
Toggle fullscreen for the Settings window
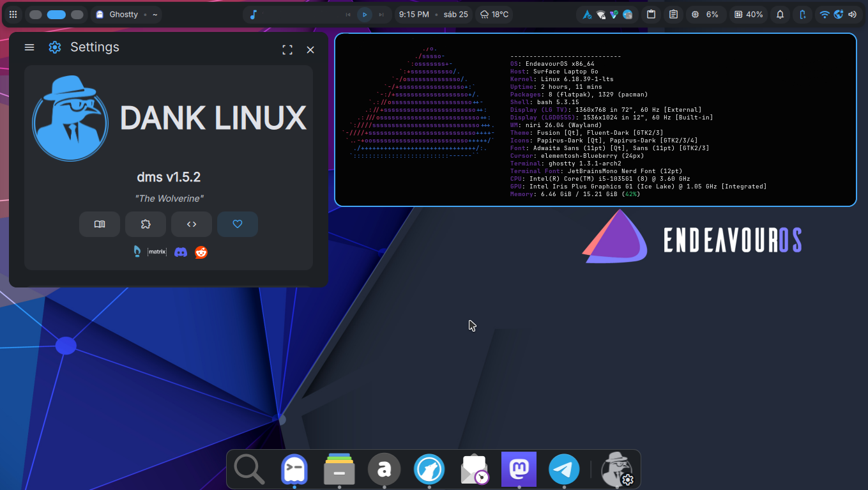click(287, 50)
